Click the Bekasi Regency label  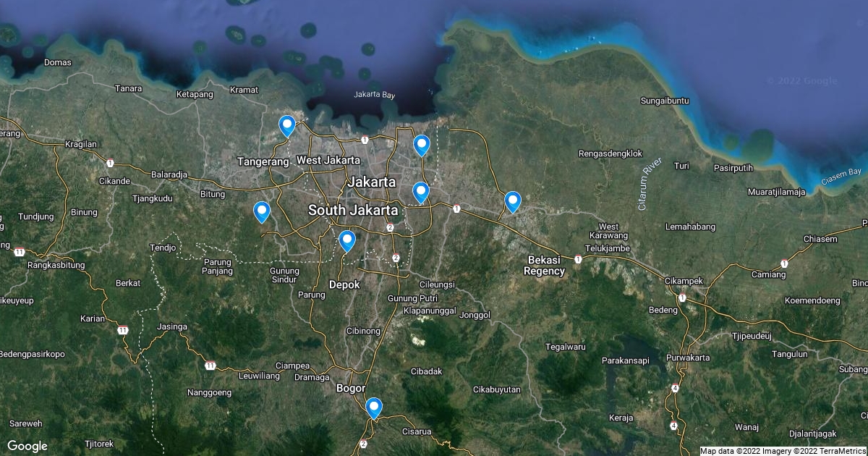[x=544, y=265]
